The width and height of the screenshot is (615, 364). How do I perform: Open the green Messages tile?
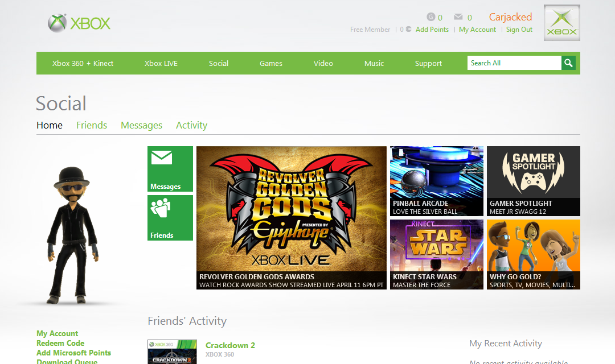point(170,169)
